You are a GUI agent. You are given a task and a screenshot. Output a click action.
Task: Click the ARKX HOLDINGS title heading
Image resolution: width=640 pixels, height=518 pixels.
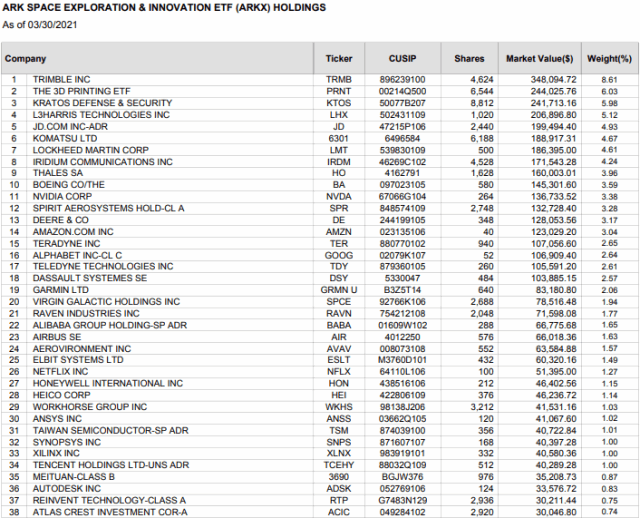[164, 8]
